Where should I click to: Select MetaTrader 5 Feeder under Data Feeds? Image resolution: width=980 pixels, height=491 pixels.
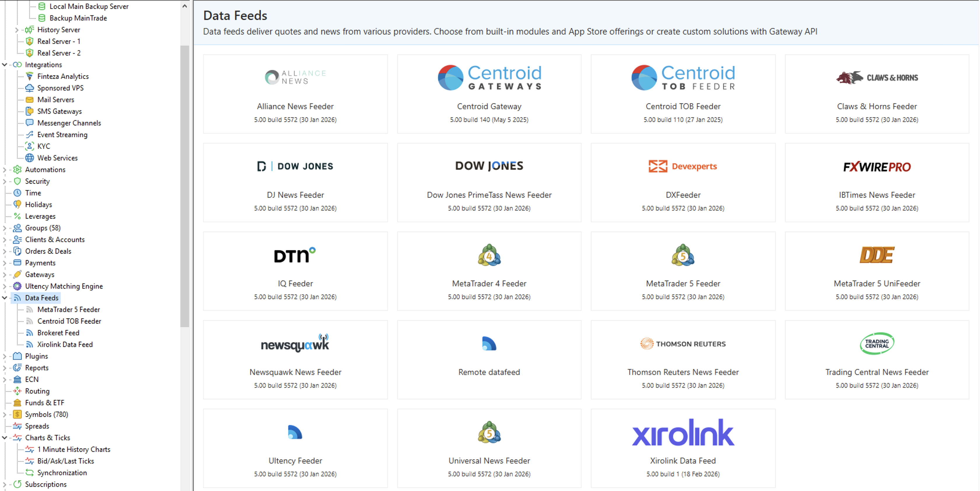pyautogui.click(x=69, y=309)
